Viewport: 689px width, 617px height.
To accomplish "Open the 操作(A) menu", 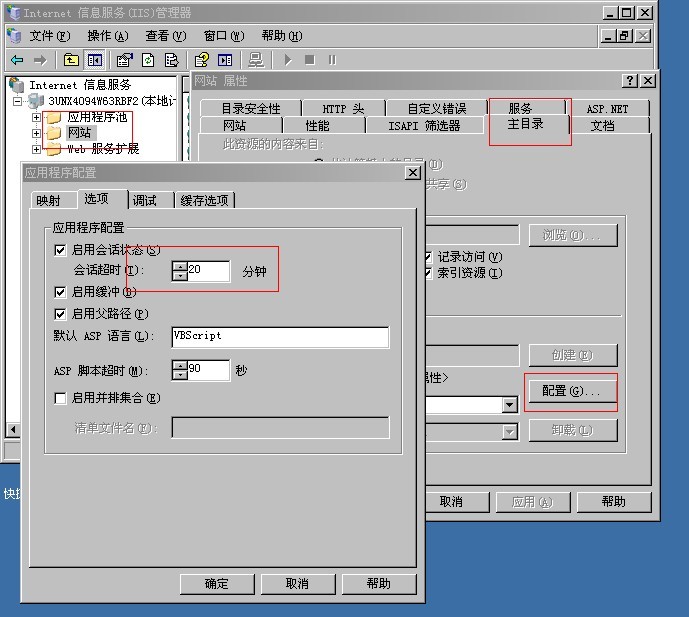I will click(x=106, y=35).
